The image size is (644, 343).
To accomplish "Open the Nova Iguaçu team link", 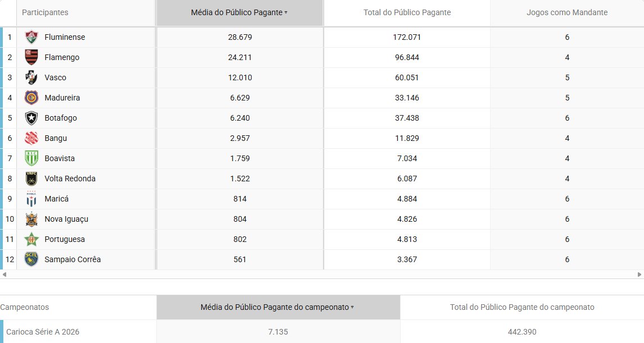I will click(x=66, y=219).
